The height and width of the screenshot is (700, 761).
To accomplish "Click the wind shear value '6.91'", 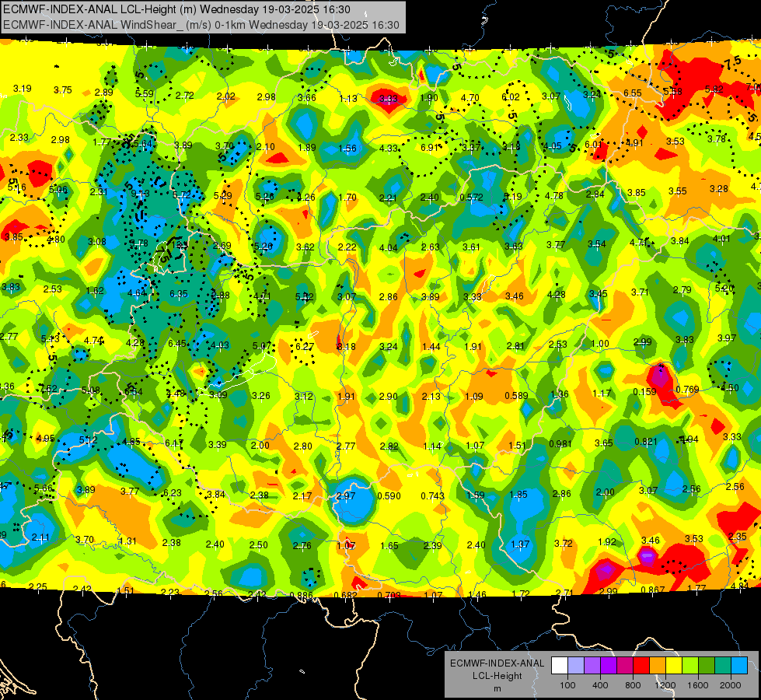I will (x=430, y=147).
